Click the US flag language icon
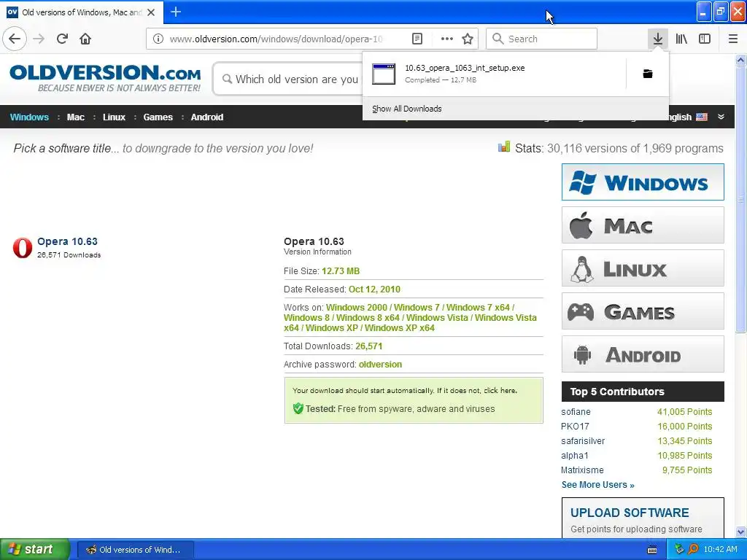This screenshot has width=747, height=560. tap(702, 117)
